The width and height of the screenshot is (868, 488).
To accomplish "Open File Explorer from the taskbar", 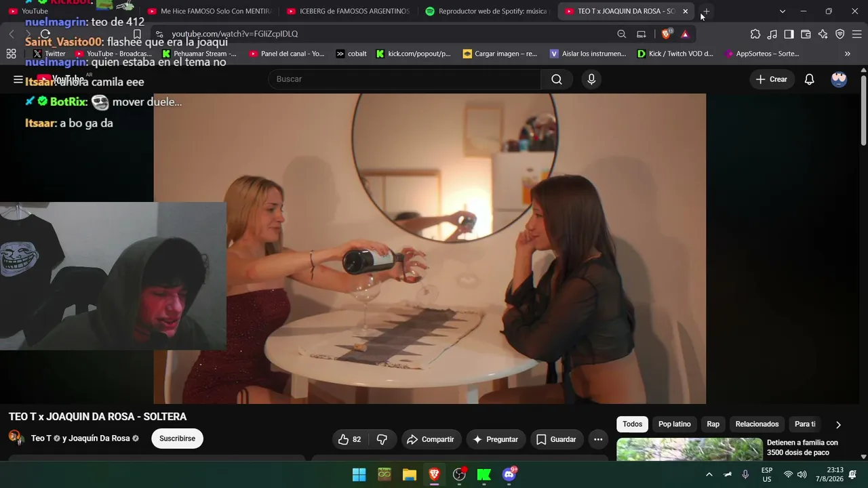I will (x=409, y=474).
